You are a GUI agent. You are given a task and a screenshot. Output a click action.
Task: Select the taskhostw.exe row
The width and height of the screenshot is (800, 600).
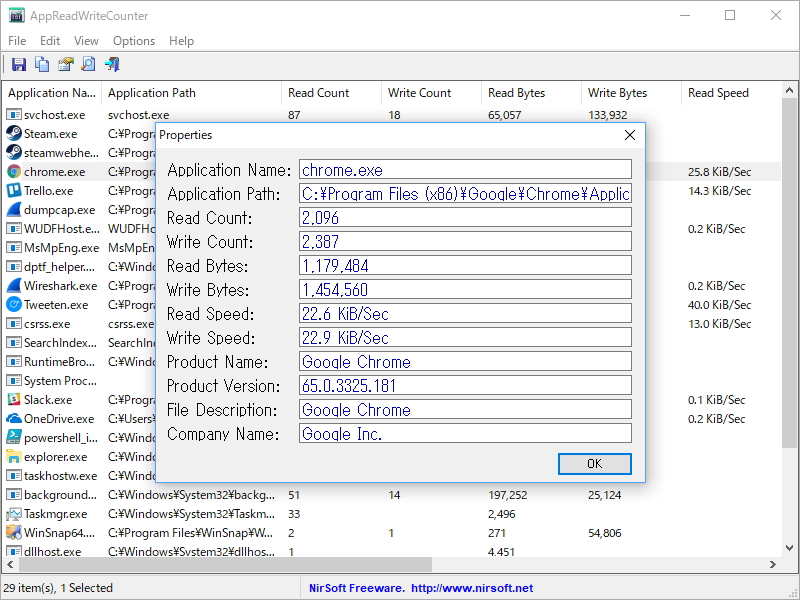79,476
